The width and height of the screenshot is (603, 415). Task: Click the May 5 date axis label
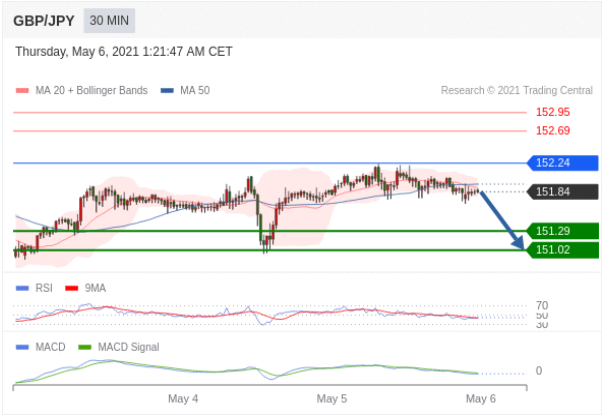331,399
